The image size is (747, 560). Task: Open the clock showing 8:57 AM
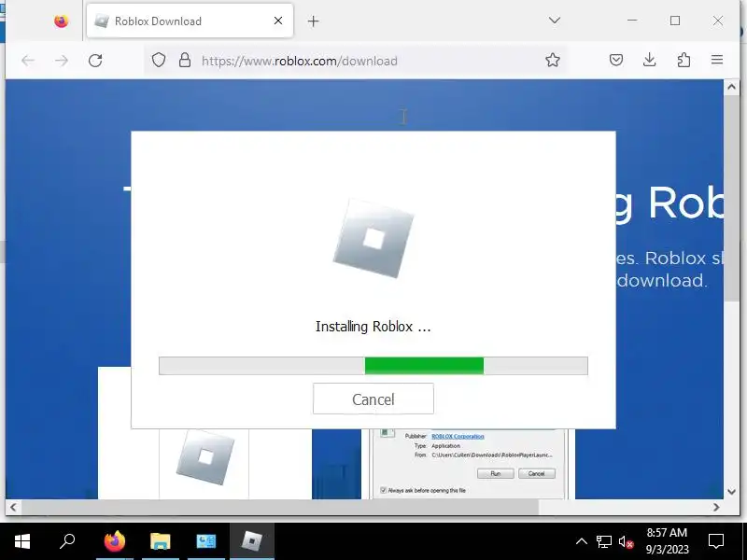tap(667, 541)
